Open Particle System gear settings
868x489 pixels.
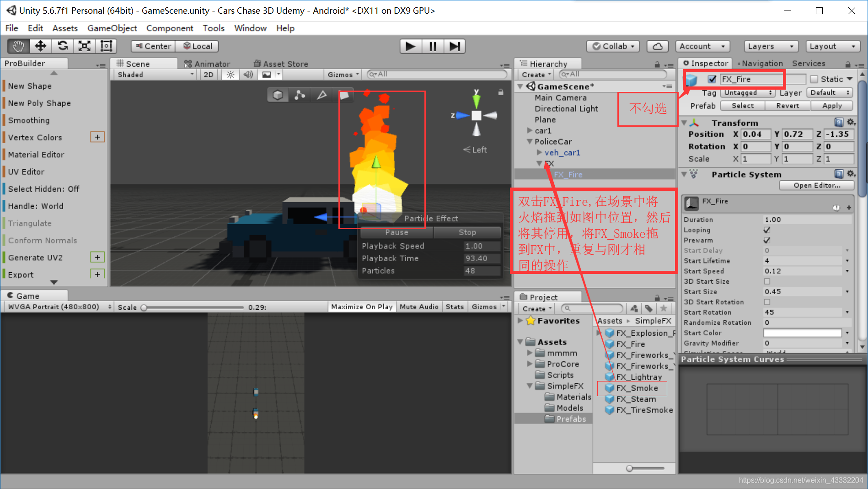point(851,174)
